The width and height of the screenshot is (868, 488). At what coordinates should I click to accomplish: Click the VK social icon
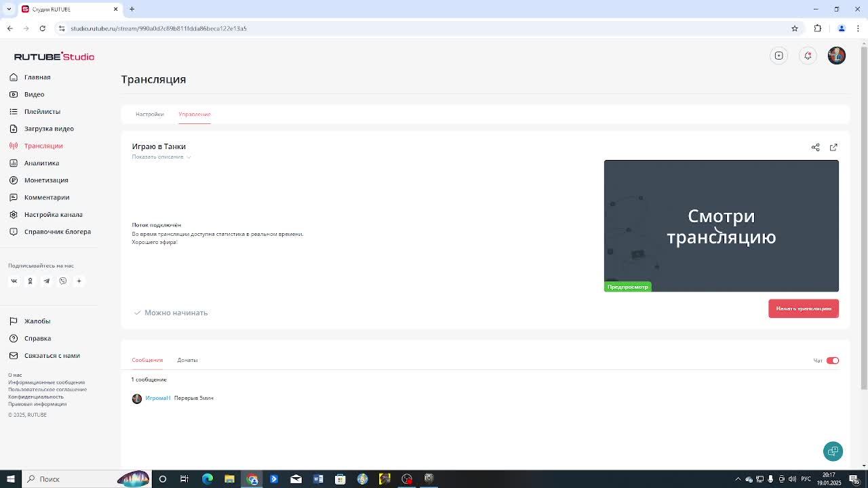(x=14, y=281)
